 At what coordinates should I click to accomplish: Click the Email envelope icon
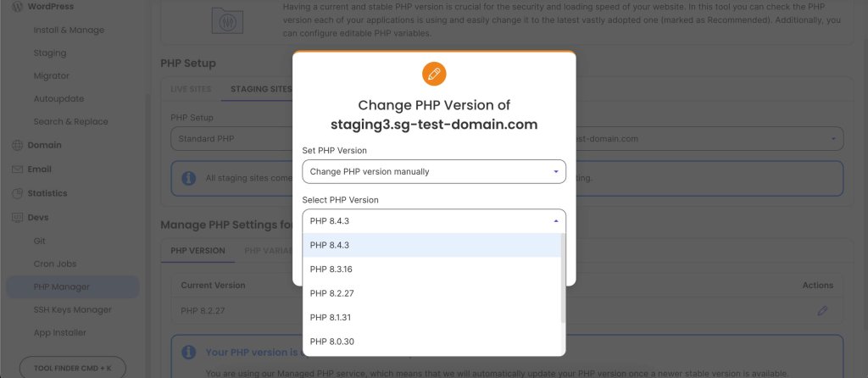[18, 170]
